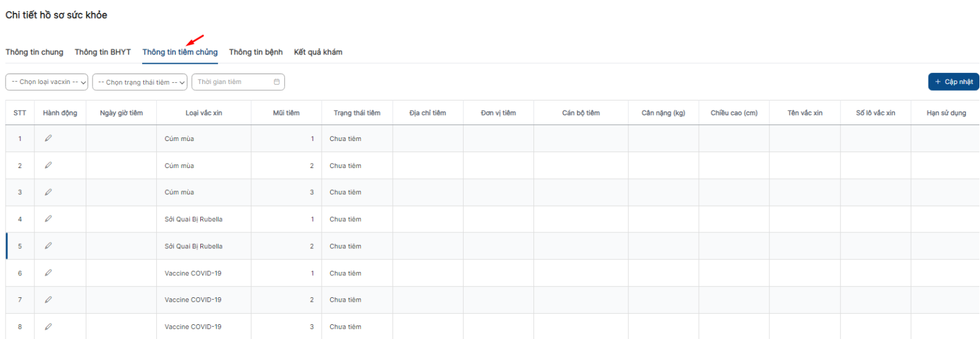
Task: Edit row 8 Vaccine COVID-19 pencil icon
Action: pyautogui.click(x=48, y=327)
